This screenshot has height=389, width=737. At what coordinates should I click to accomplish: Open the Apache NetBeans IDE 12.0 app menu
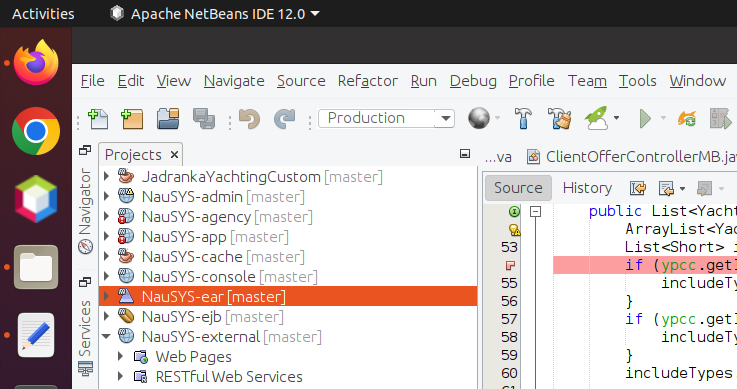click(215, 14)
